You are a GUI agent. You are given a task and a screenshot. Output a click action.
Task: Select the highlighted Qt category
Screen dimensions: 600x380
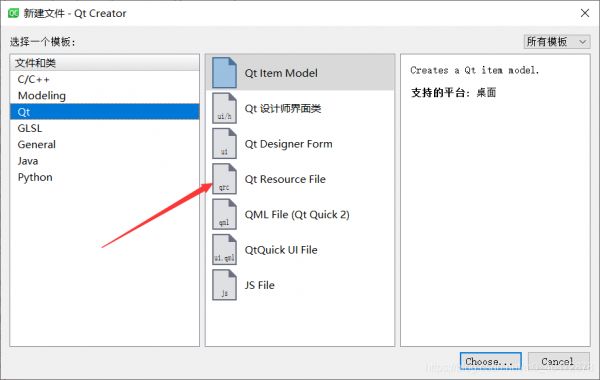(x=104, y=112)
